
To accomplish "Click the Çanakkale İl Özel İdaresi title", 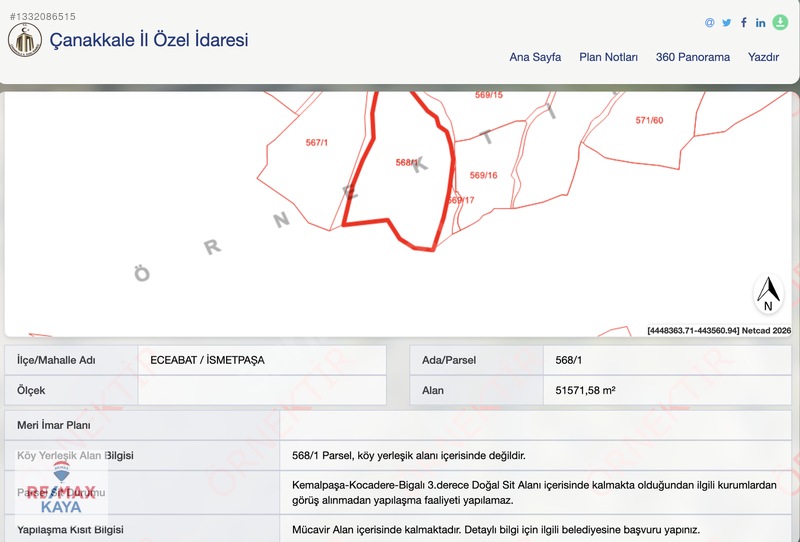I will pyautogui.click(x=149, y=40).
